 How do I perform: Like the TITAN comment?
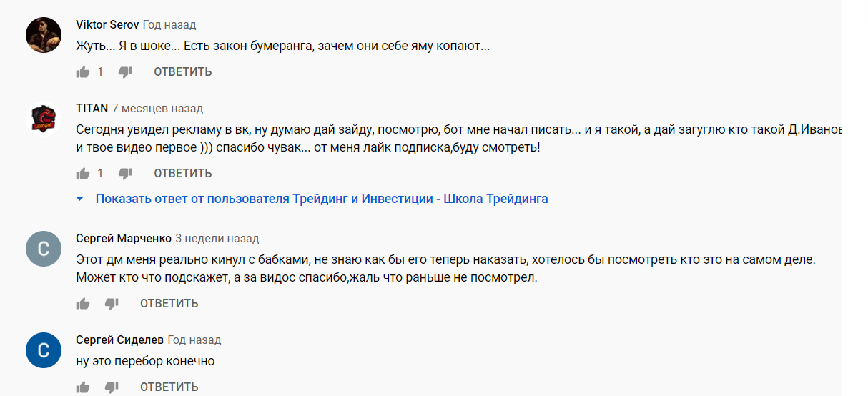[x=83, y=173]
